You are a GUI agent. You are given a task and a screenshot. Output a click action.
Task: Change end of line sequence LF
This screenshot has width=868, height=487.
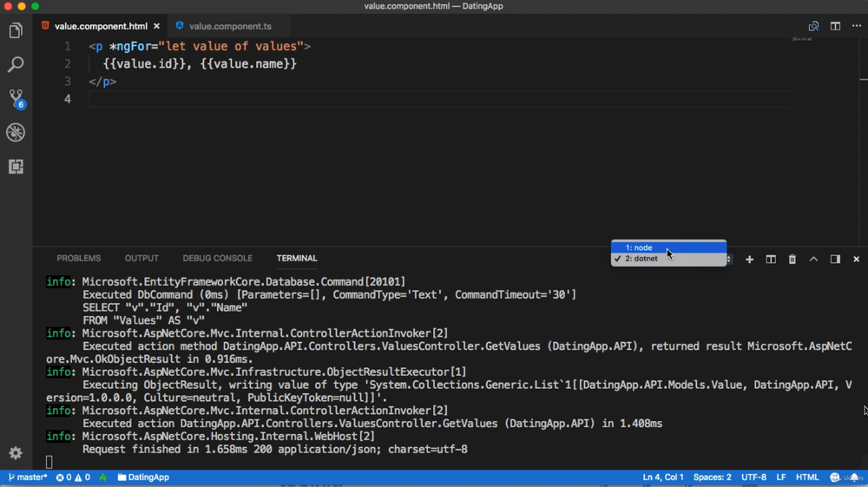click(780, 477)
